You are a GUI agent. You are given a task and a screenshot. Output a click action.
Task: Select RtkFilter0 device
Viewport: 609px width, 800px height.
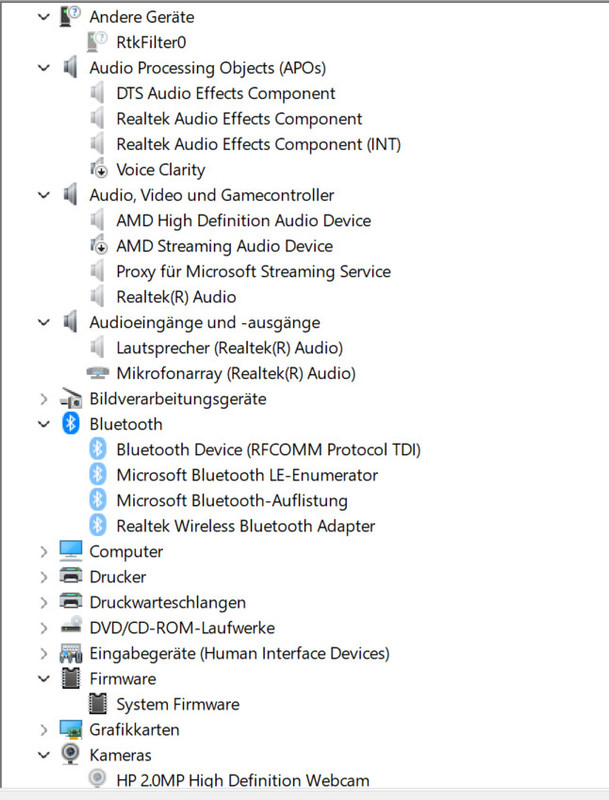coord(151,42)
